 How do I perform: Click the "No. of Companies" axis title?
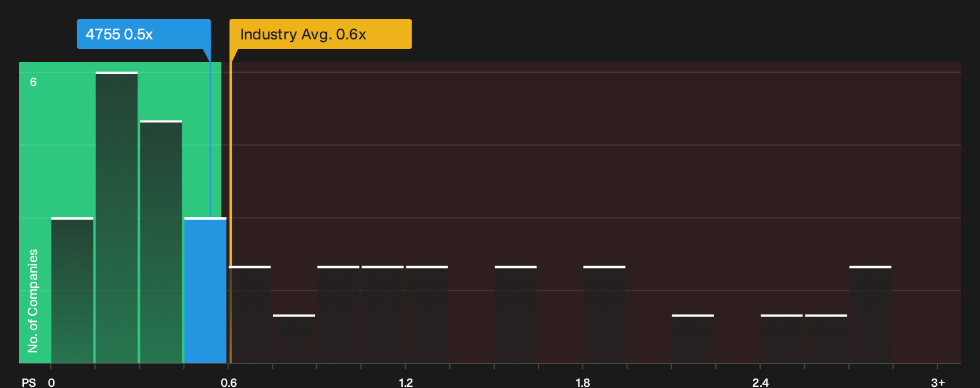pyautogui.click(x=33, y=301)
